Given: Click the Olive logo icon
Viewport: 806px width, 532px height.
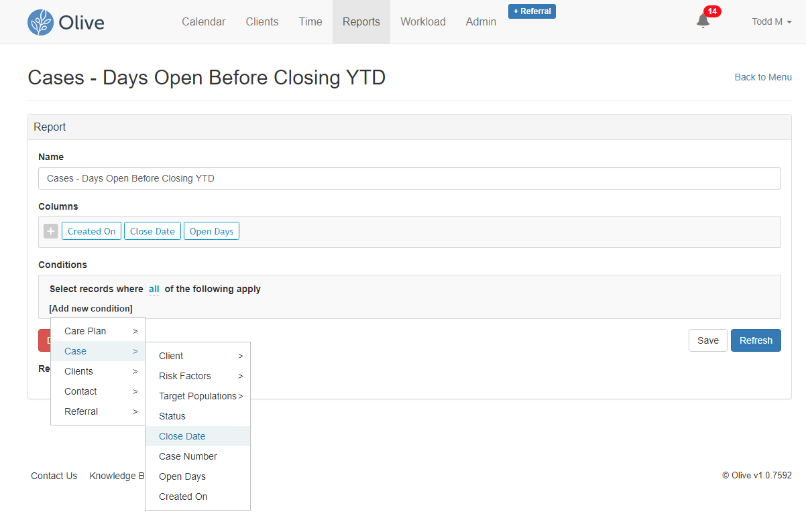Looking at the screenshot, I should (40, 22).
